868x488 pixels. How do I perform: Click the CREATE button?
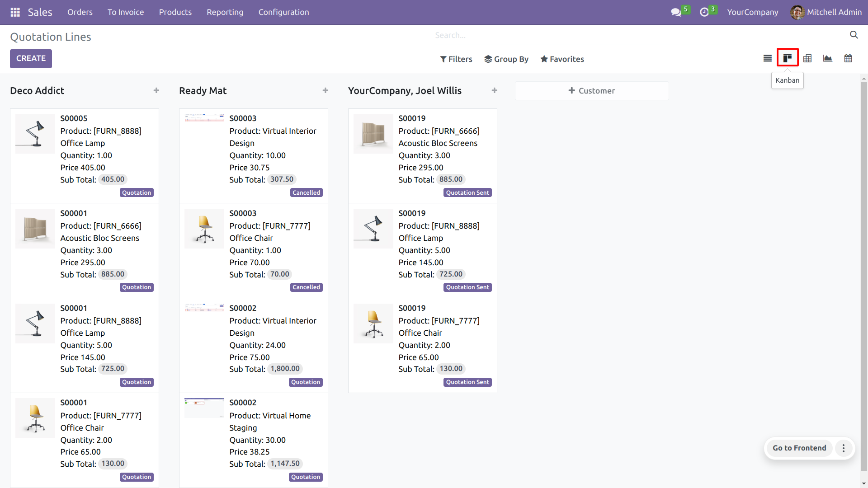tap(31, 58)
